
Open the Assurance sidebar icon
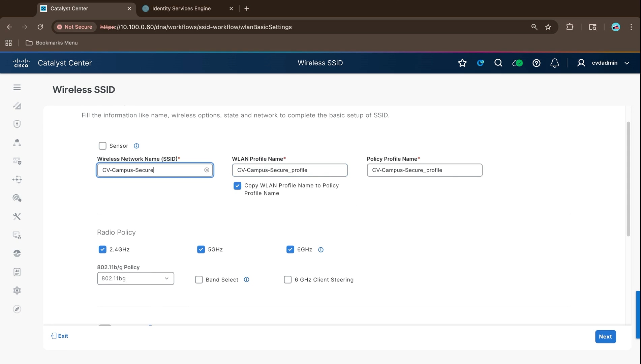tap(17, 161)
